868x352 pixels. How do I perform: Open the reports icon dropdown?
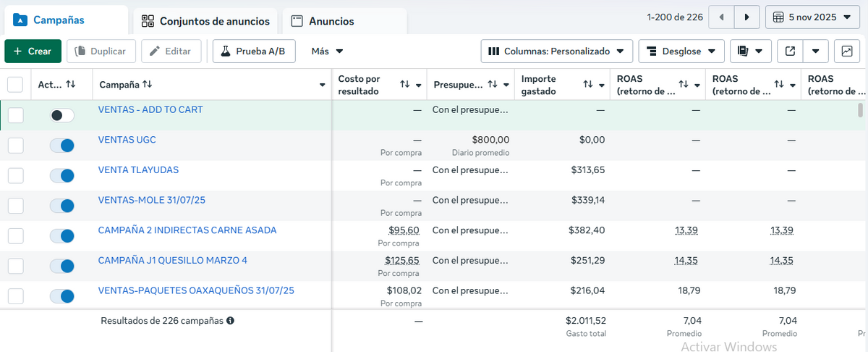(749, 51)
